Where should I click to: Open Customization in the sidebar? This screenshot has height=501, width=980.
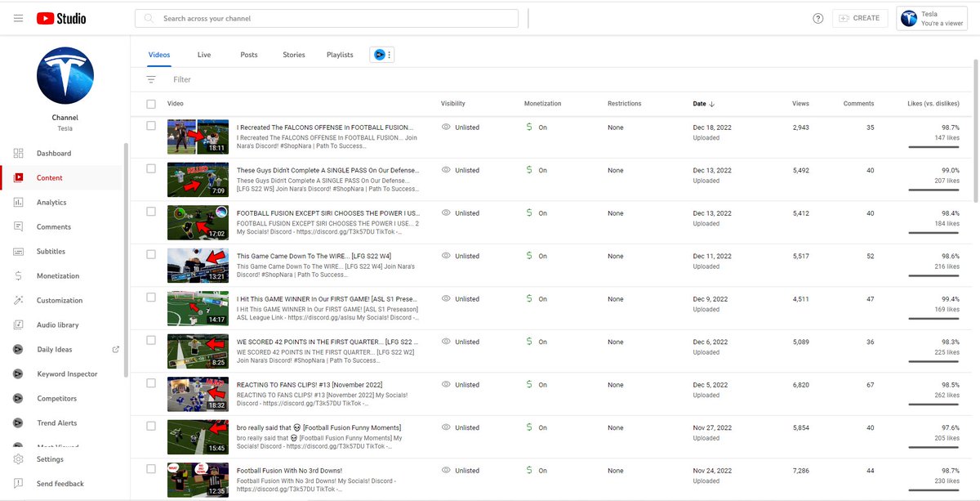pos(62,301)
